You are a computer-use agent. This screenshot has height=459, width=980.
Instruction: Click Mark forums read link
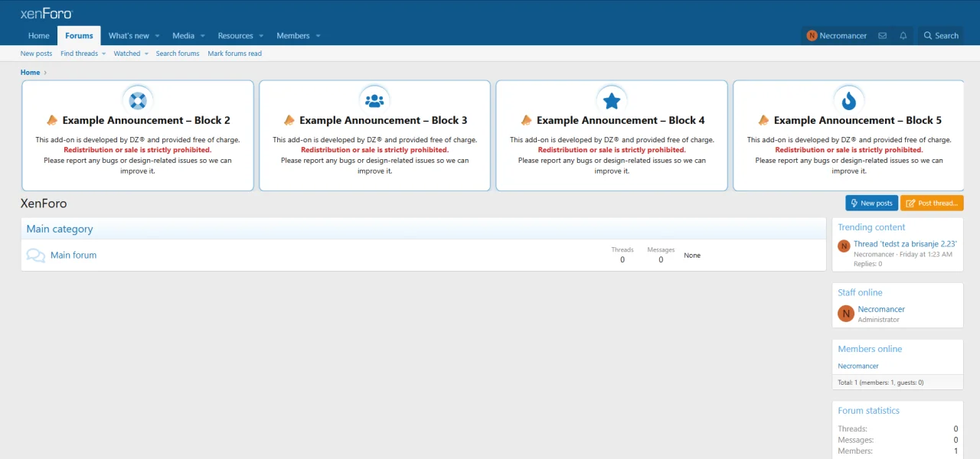(x=235, y=54)
